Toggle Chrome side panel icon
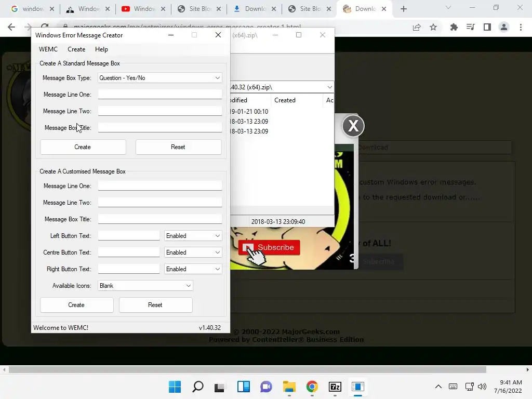The width and height of the screenshot is (532, 399). 487,27
